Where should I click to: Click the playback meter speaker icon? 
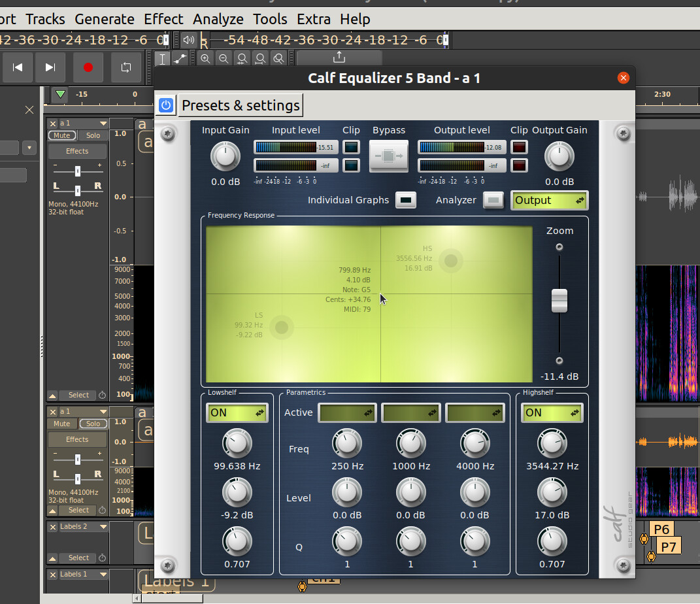pyautogui.click(x=189, y=40)
